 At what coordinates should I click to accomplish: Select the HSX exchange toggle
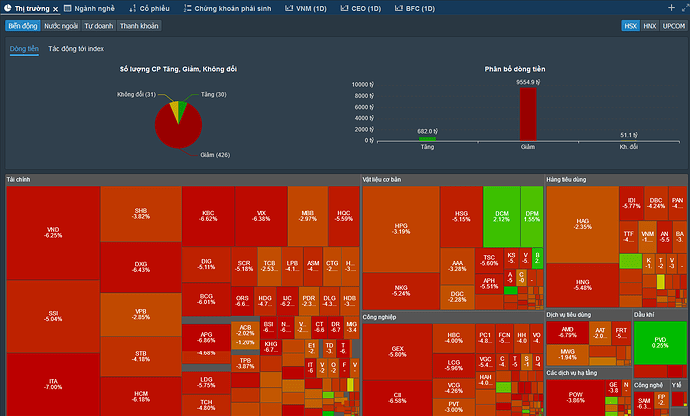[630, 26]
